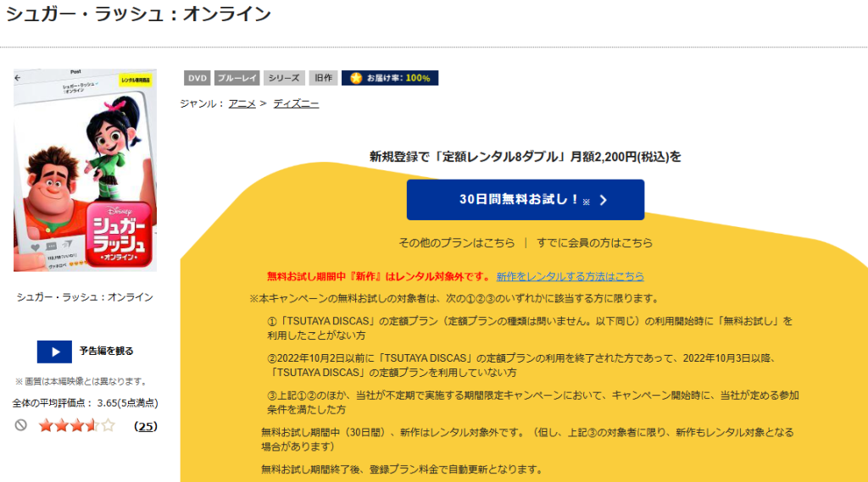Image resolution: width=868 pixels, height=482 pixels.
Task: Select the ブルーレイ format tag
Action: 237,78
